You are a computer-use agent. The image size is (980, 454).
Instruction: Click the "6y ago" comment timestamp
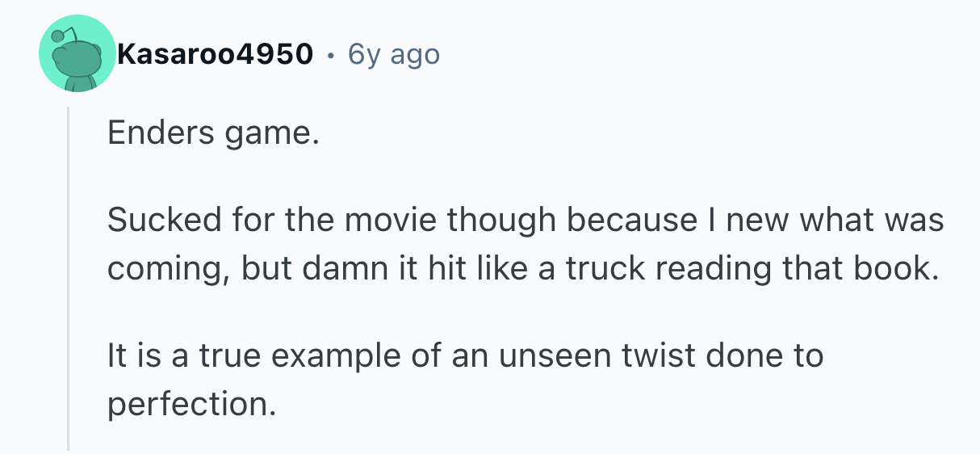(394, 55)
